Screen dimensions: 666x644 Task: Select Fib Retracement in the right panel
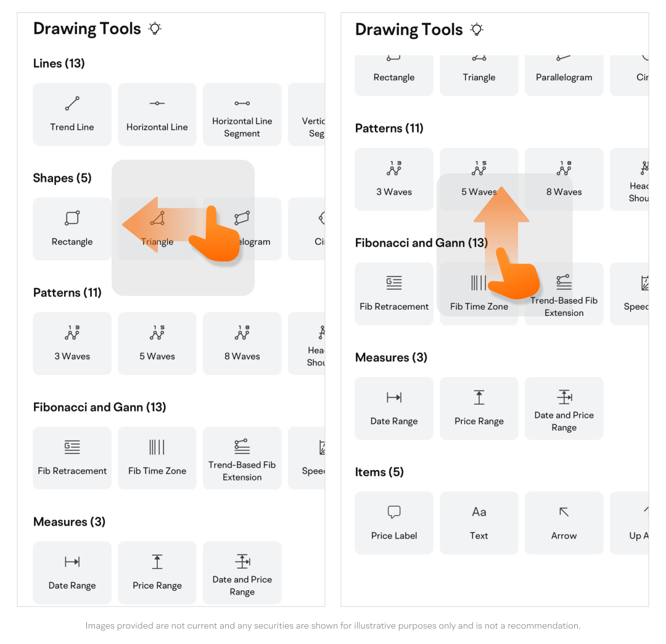(394, 294)
